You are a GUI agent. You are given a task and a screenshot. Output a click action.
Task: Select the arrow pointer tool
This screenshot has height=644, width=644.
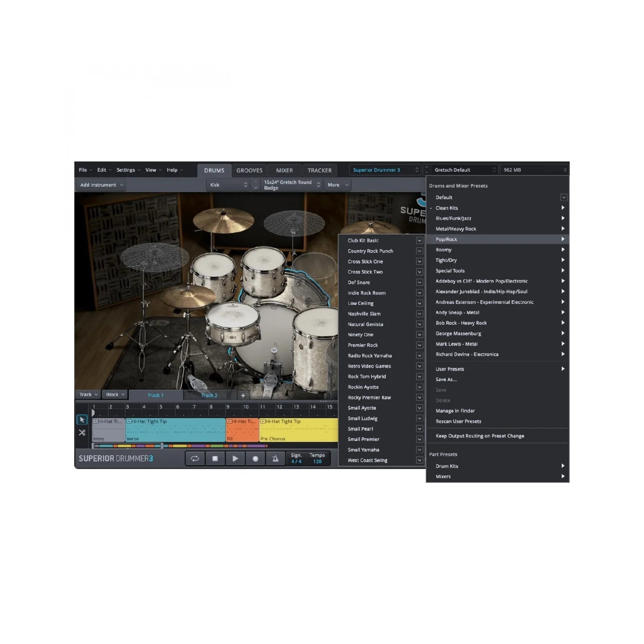[x=82, y=419]
